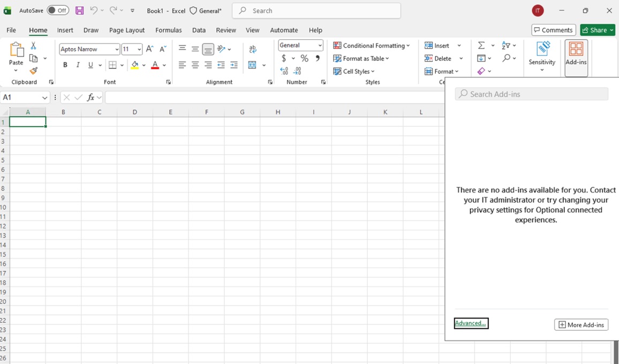Apply the yellow Fill Color
Viewport: 619px width, 364px height.
click(x=134, y=65)
